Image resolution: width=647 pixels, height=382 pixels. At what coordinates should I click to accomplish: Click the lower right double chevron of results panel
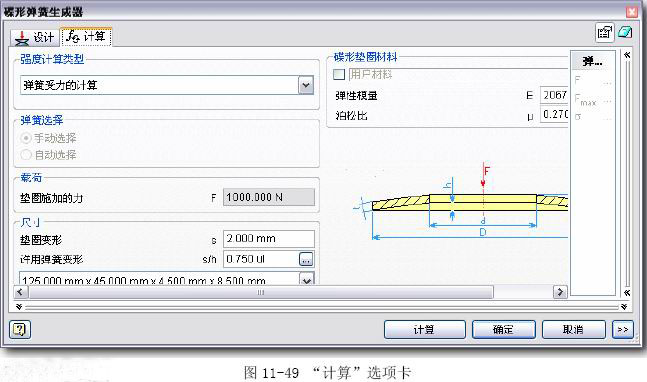(x=627, y=292)
